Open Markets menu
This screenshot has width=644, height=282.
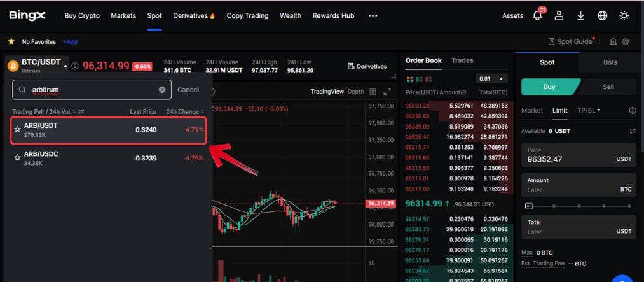(123, 16)
